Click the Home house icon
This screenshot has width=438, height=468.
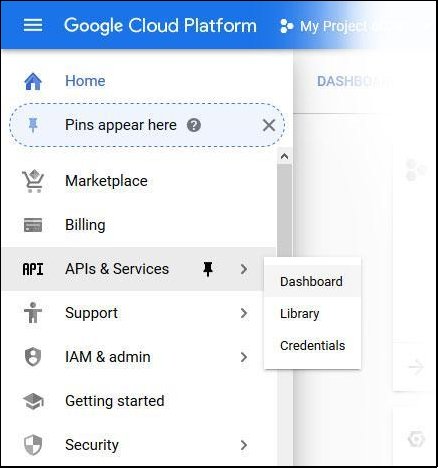[x=33, y=81]
